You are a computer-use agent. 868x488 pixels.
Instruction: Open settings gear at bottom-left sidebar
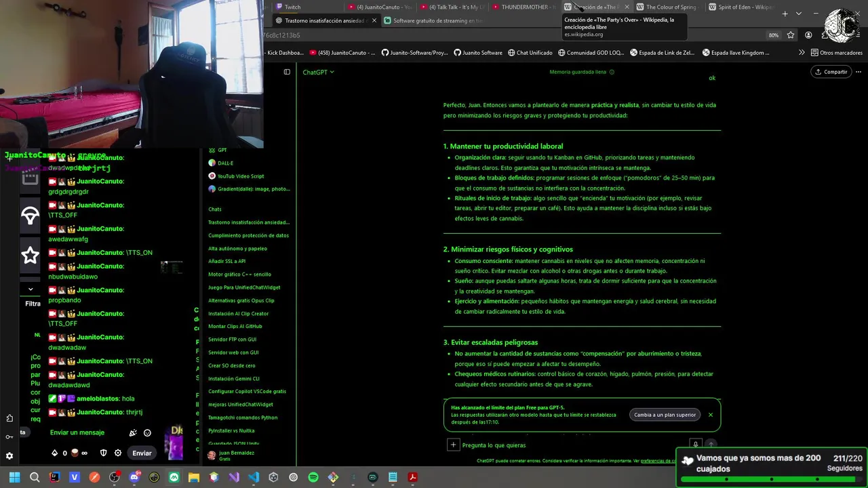click(x=9, y=455)
